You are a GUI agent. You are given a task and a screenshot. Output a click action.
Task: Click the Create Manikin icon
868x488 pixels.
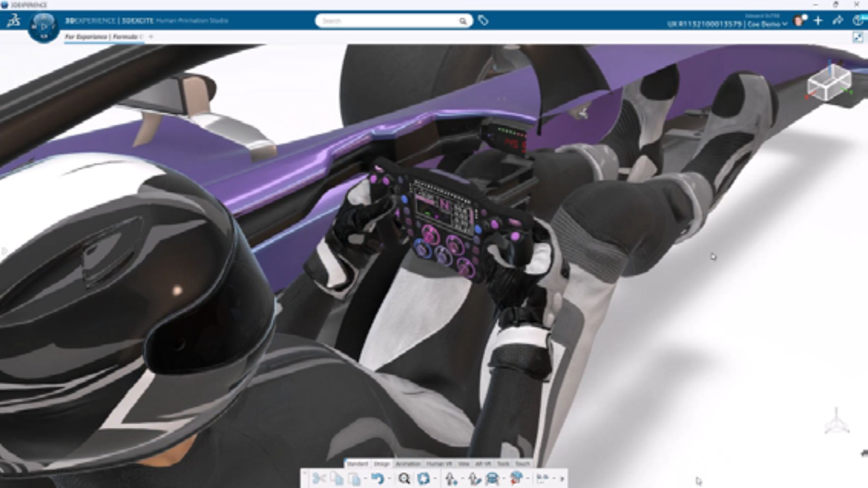[452, 479]
